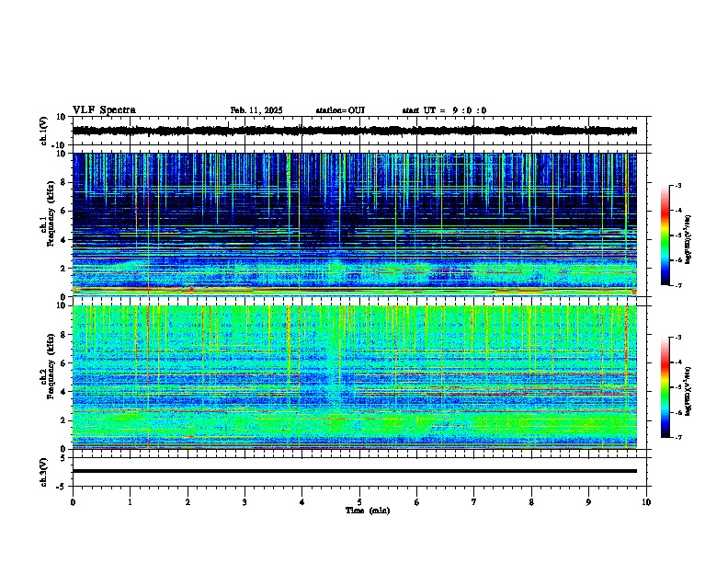Click the ch.1 voltage waveform trace
728x563 pixels.
354,131
